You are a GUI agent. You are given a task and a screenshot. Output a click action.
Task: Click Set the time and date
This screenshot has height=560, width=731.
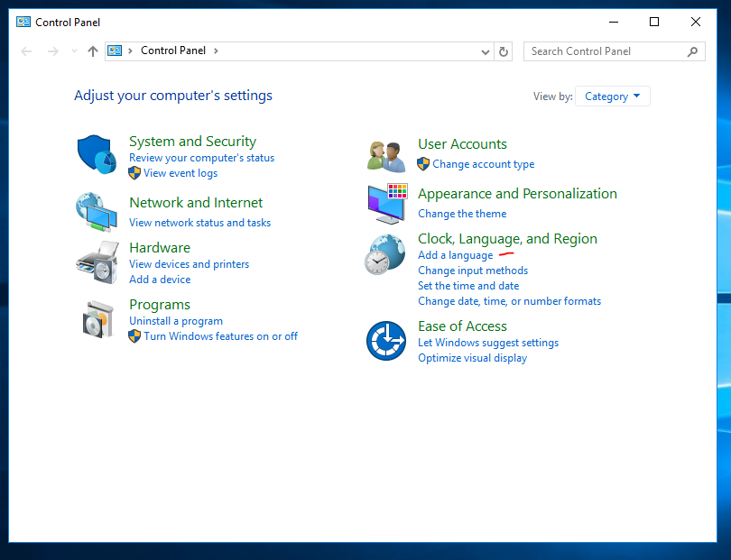pos(468,286)
